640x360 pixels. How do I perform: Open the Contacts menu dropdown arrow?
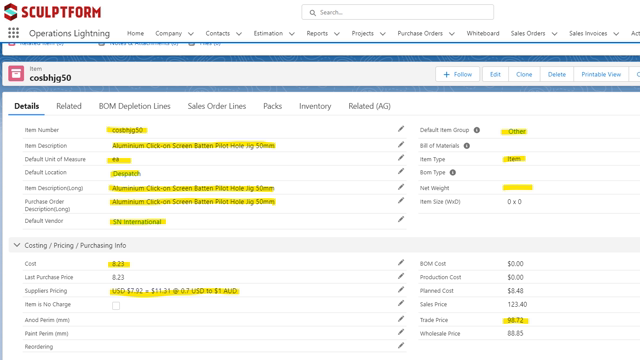(x=239, y=34)
